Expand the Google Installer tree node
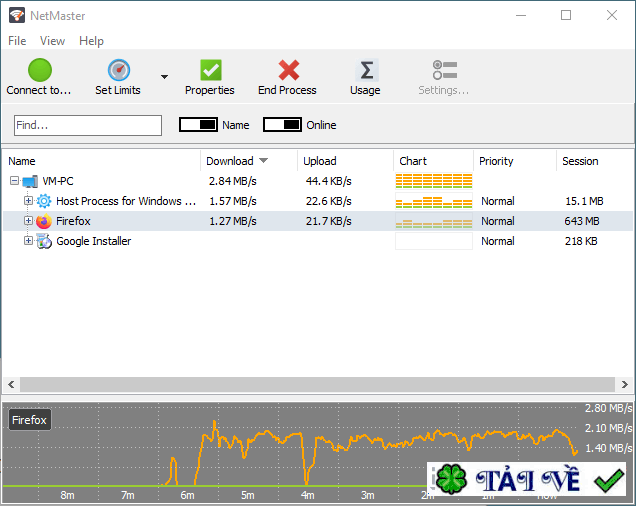The width and height of the screenshot is (636, 506). (28, 241)
